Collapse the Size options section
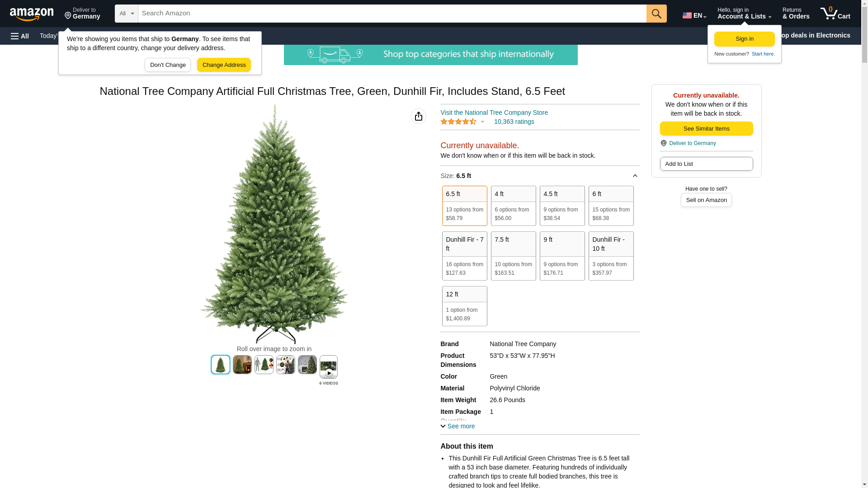Screen dimensions: 868x488 [635, 176]
